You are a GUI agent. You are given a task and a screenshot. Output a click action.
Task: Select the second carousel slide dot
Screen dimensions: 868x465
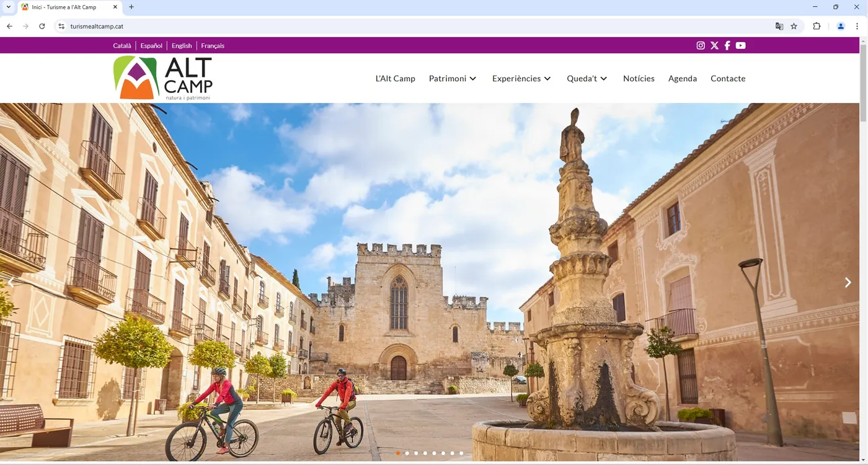pos(407,453)
